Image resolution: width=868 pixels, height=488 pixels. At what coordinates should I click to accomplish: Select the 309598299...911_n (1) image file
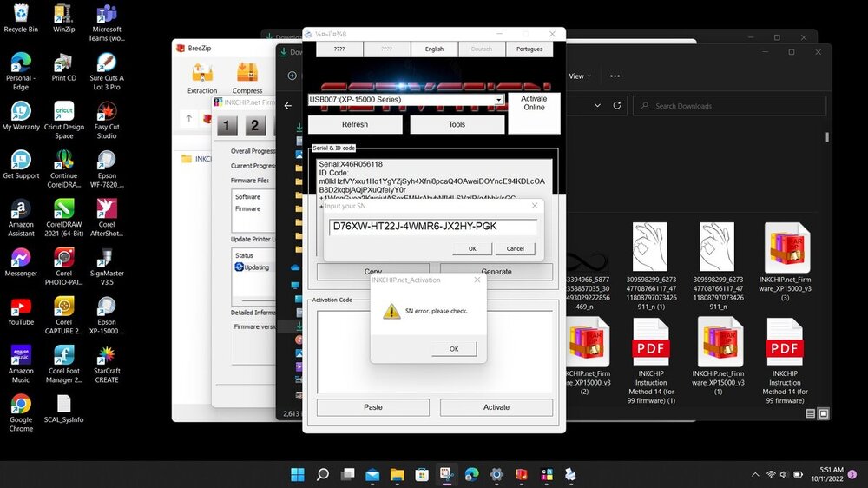pyautogui.click(x=651, y=266)
